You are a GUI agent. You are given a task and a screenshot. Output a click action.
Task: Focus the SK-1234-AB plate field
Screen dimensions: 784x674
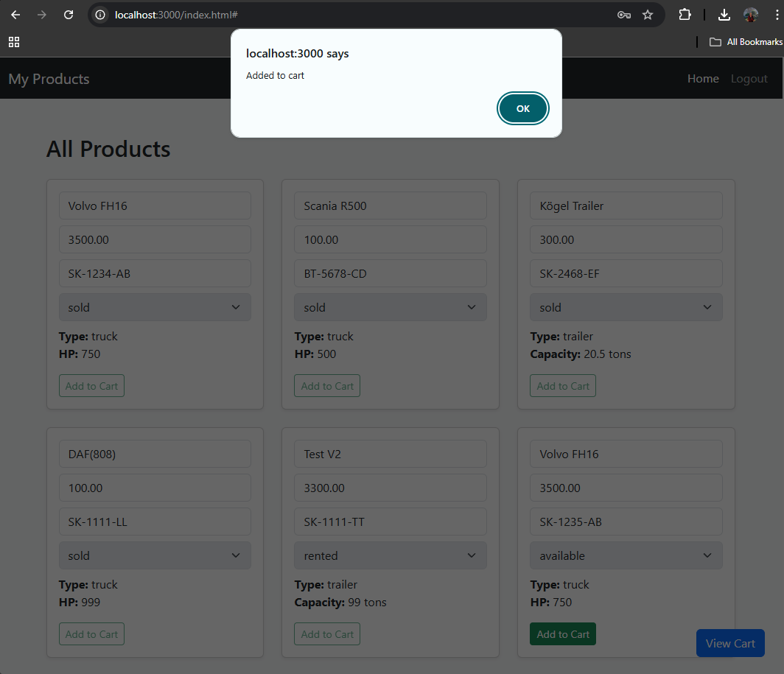tap(155, 273)
